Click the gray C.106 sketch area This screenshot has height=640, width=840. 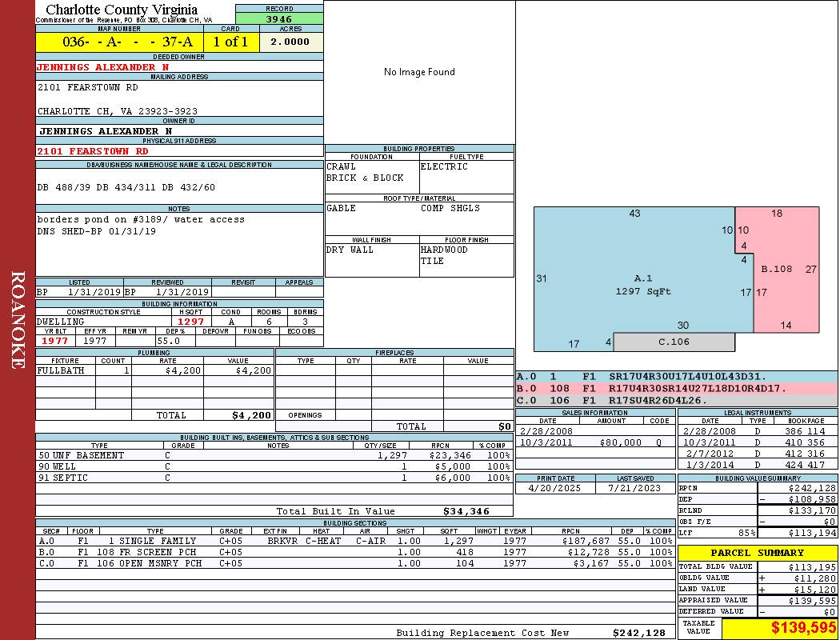[x=674, y=342]
